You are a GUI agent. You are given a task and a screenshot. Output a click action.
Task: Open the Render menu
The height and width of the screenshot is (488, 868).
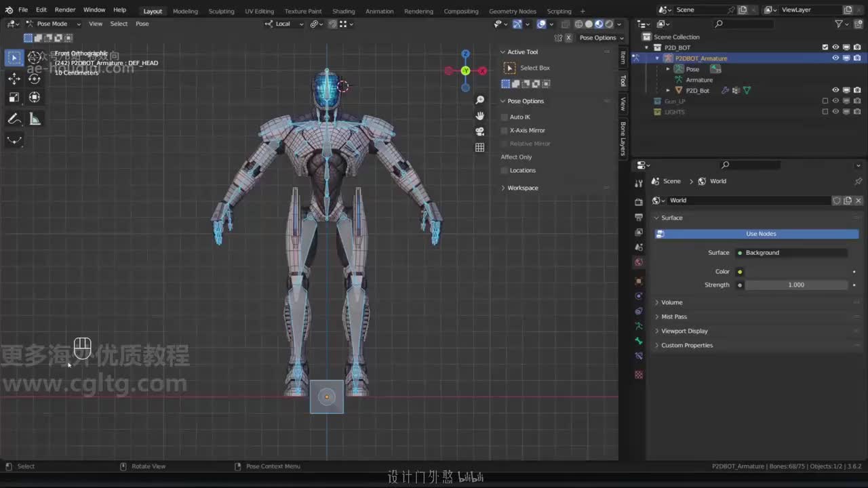coord(65,10)
